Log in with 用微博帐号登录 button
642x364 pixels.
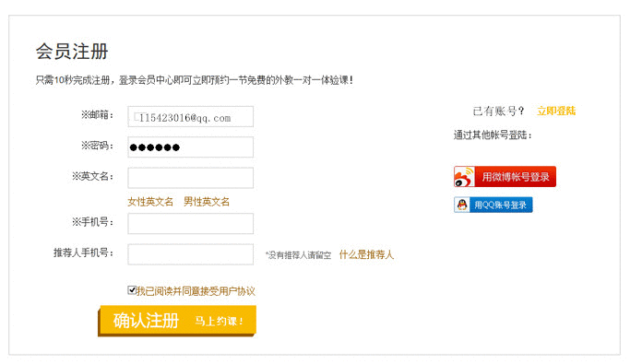[505, 177]
